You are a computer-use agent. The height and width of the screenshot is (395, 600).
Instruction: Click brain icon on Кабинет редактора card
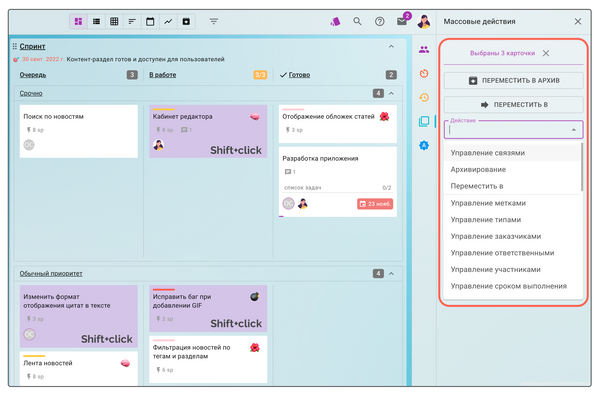point(255,116)
